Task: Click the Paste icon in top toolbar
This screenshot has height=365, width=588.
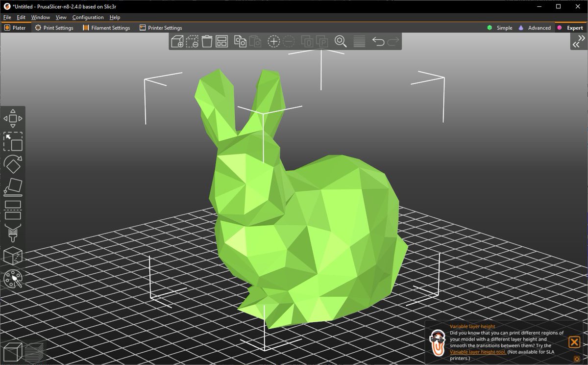Action: 255,42
